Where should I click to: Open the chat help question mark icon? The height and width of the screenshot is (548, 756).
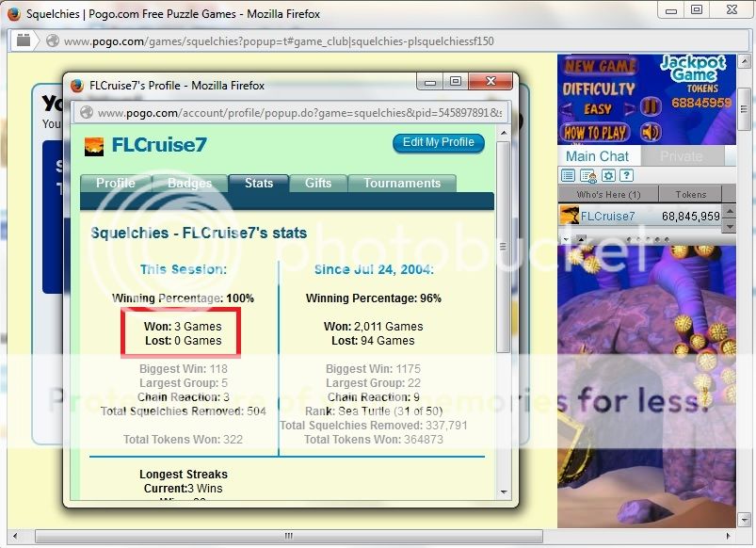[626, 175]
